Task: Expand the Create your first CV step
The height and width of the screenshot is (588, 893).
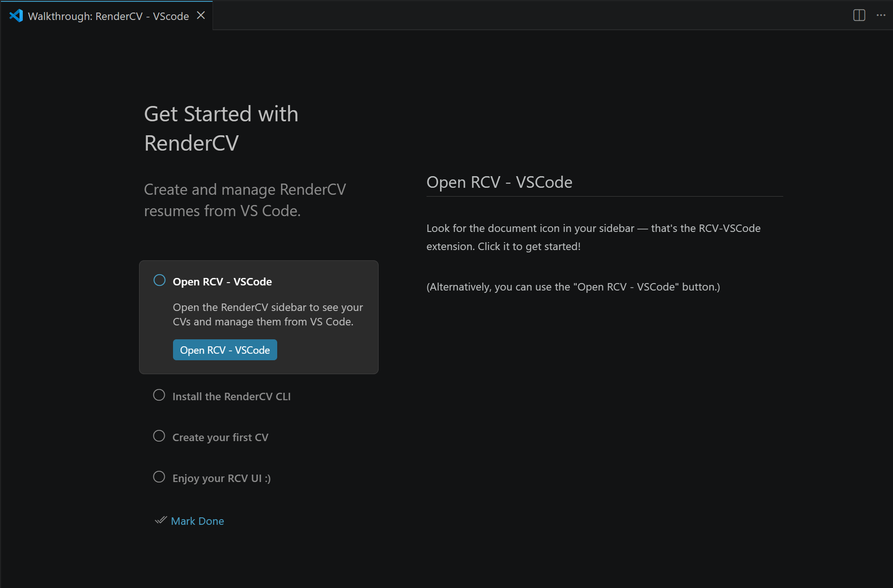Action: pos(220,437)
